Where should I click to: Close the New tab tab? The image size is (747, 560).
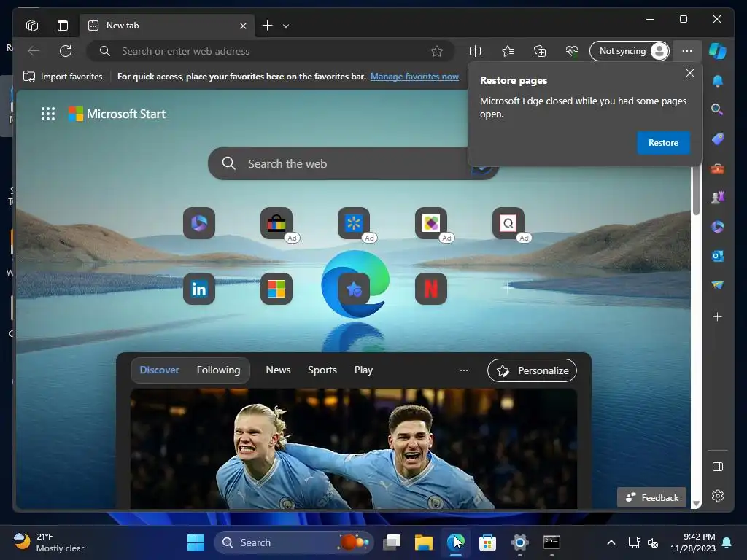pyautogui.click(x=243, y=26)
